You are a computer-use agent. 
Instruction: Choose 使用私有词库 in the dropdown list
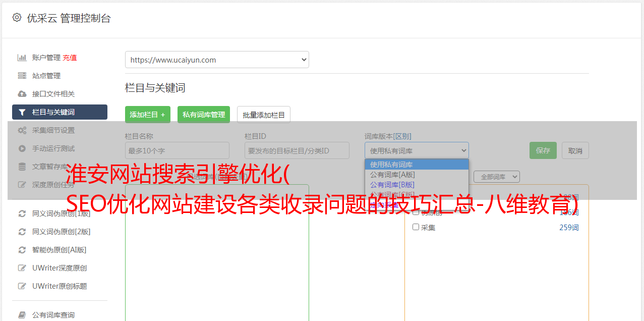(x=417, y=165)
